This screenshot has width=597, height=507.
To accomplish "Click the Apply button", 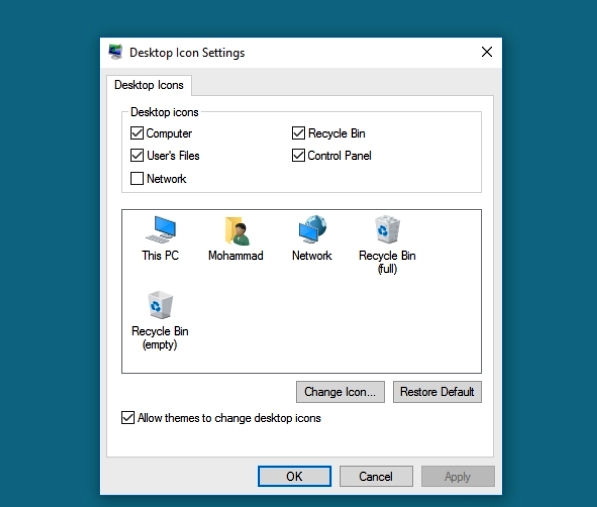I will pyautogui.click(x=458, y=476).
